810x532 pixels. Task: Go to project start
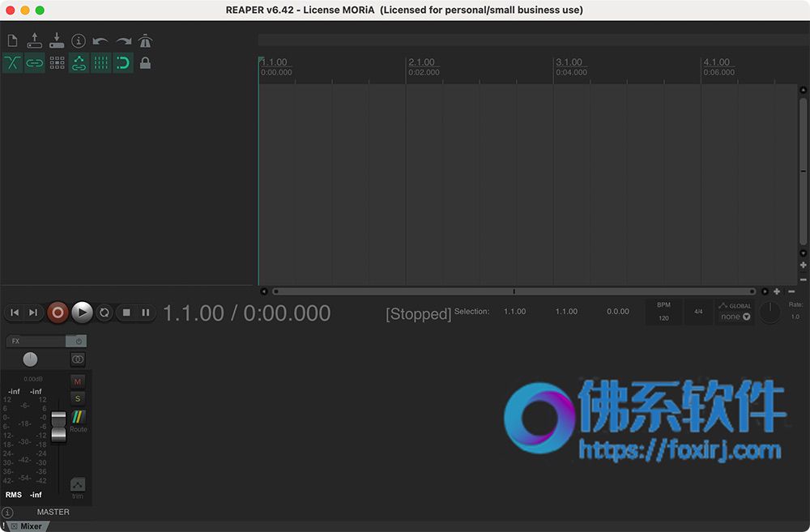15,313
